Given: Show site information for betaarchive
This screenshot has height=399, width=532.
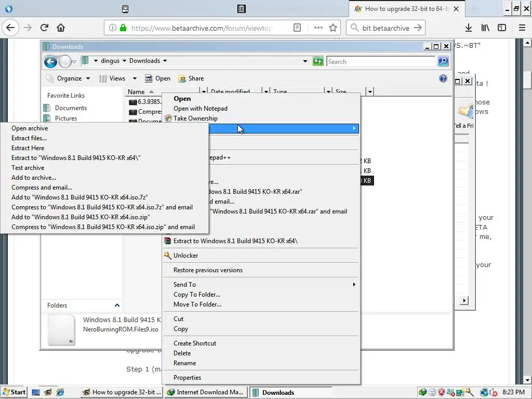Looking at the screenshot, I should pyautogui.click(x=112, y=28).
